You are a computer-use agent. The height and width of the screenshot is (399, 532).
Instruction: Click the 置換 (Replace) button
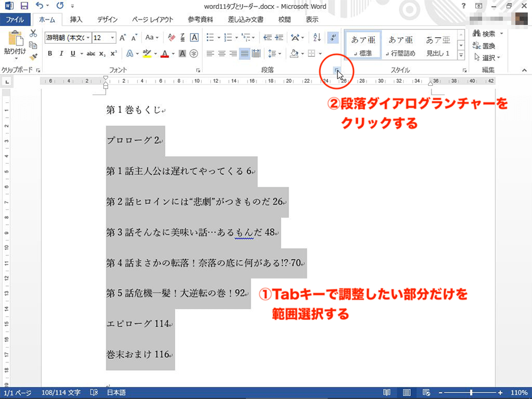coord(484,46)
